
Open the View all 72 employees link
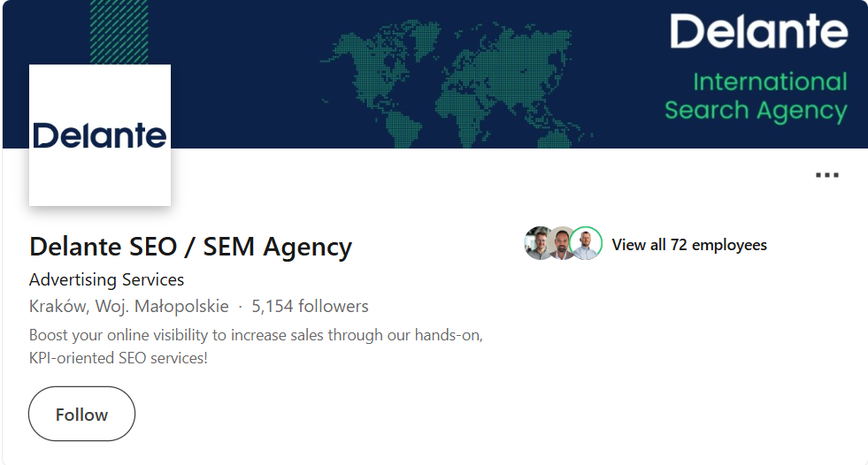(689, 245)
